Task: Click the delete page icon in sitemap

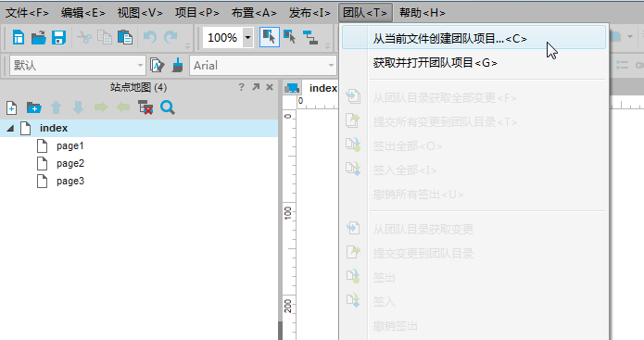Action: [x=145, y=108]
